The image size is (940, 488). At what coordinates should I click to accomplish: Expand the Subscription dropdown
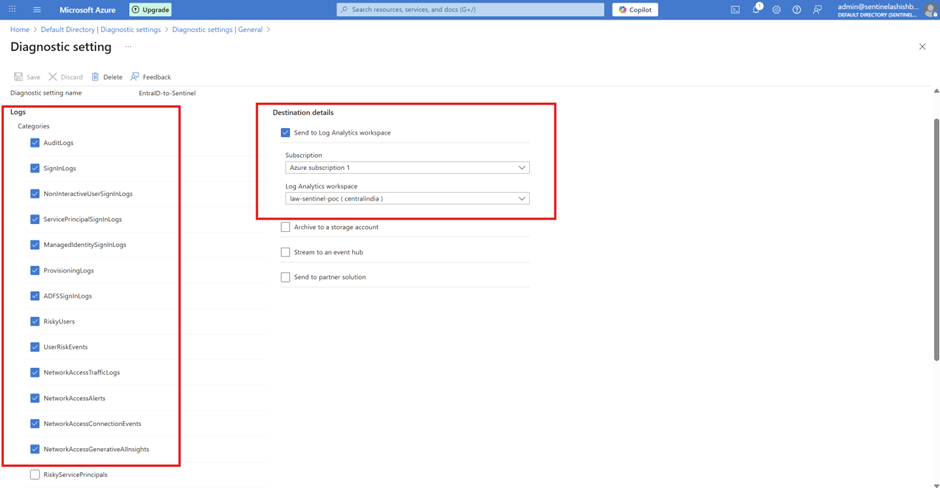[x=407, y=168]
